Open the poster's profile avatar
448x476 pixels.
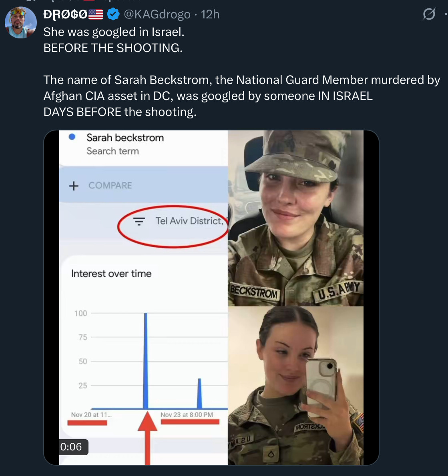20,22
